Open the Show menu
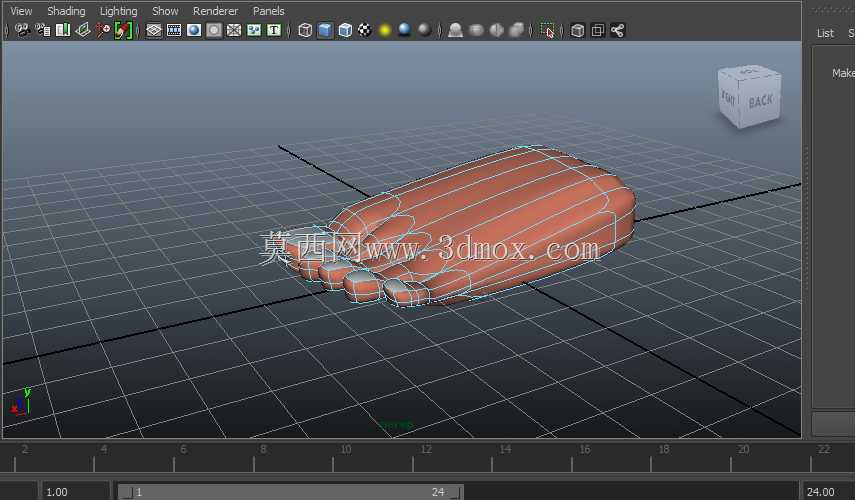The width and height of the screenshot is (860, 500). [165, 11]
